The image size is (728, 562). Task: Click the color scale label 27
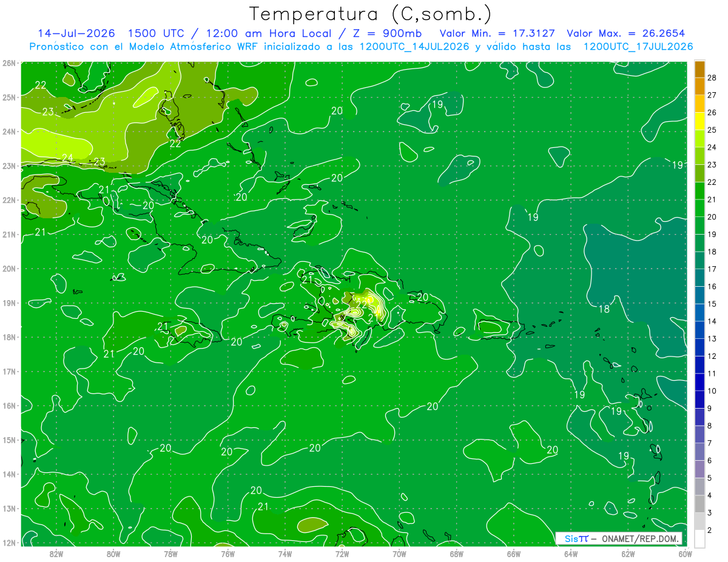[712, 95]
